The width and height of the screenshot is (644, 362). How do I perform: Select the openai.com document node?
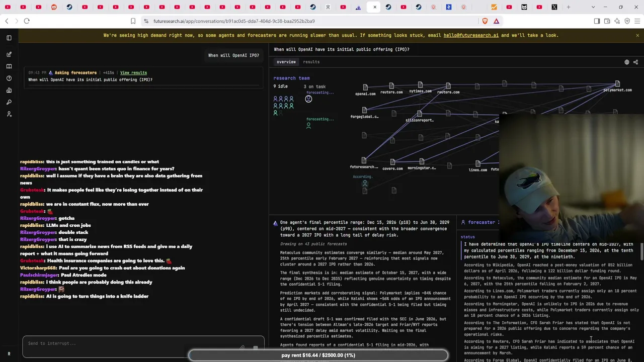[x=365, y=87]
